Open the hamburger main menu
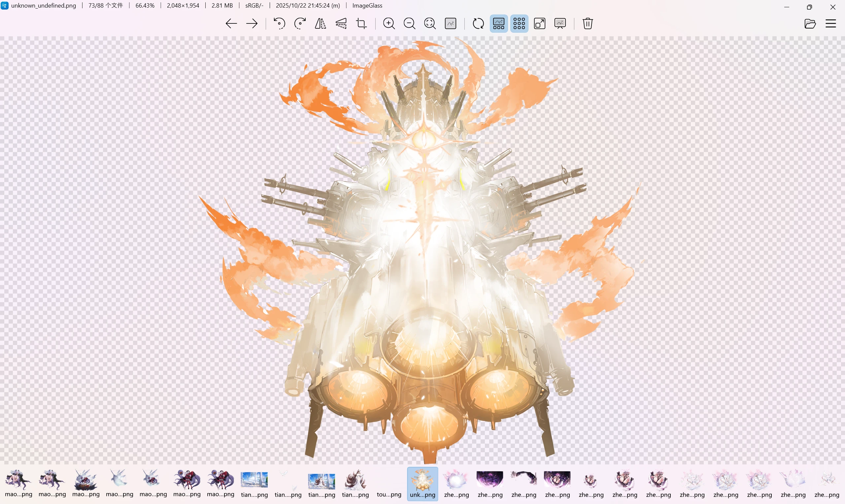The image size is (845, 504). (x=830, y=23)
